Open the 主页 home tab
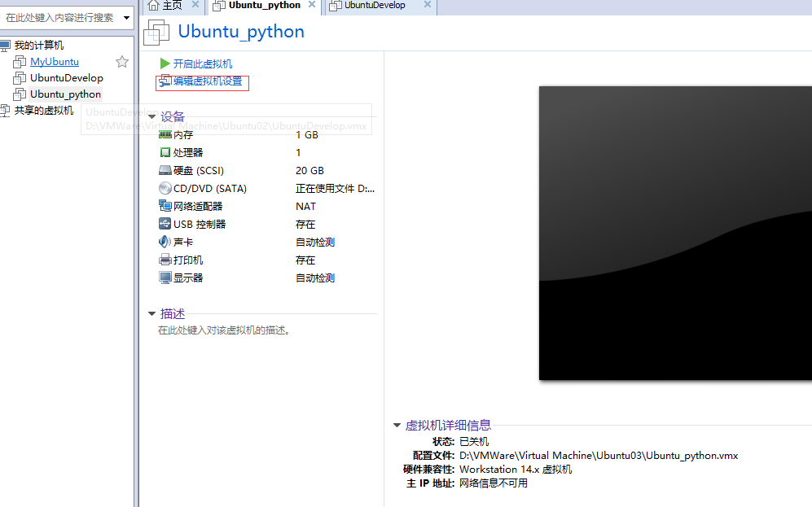The width and height of the screenshot is (812, 507). click(x=171, y=6)
